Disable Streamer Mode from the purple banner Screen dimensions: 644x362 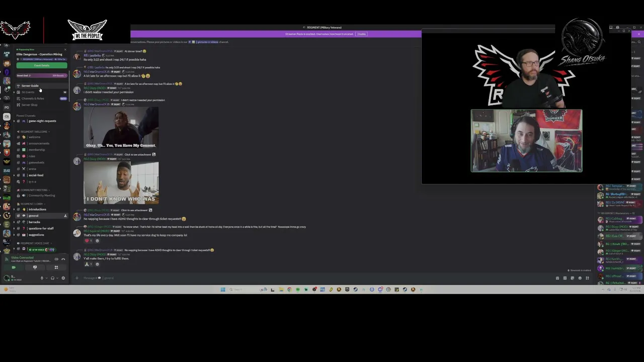pos(361,34)
